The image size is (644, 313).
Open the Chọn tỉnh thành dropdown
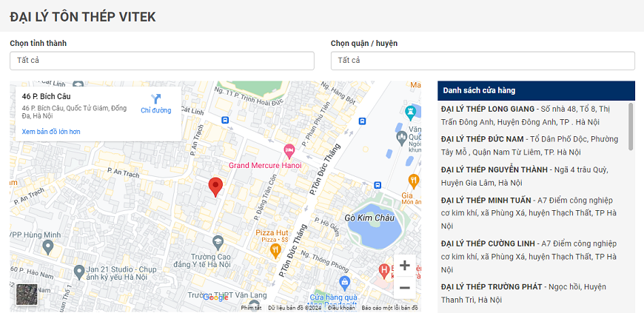162,61
